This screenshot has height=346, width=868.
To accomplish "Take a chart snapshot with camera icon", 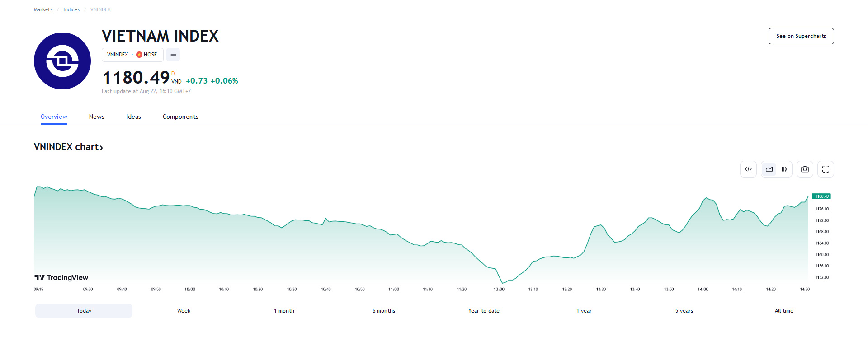I will coord(805,169).
